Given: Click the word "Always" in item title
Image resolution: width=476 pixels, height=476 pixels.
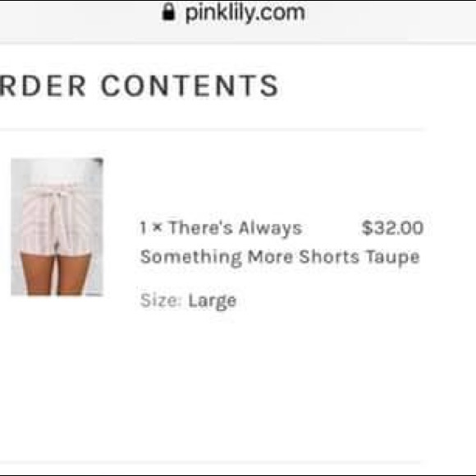Looking at the screenshot, I should coord(270,229).
